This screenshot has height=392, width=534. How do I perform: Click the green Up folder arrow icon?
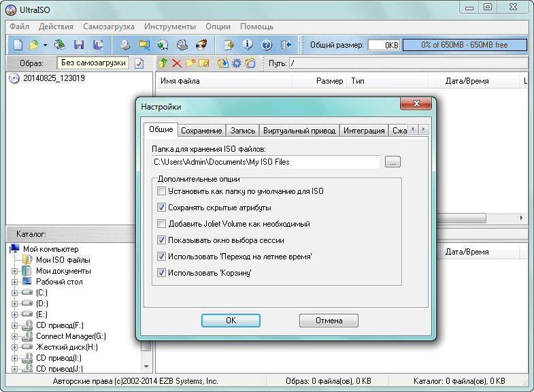click(163, 63)
